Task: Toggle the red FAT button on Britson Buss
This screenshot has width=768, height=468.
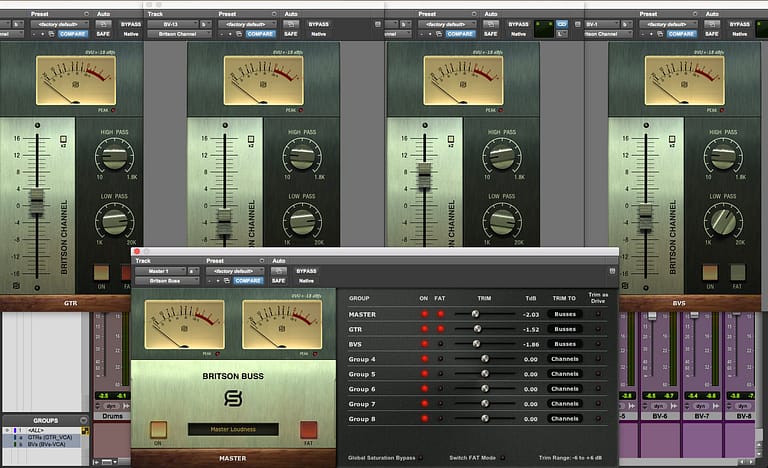Action: pos(307,429)
